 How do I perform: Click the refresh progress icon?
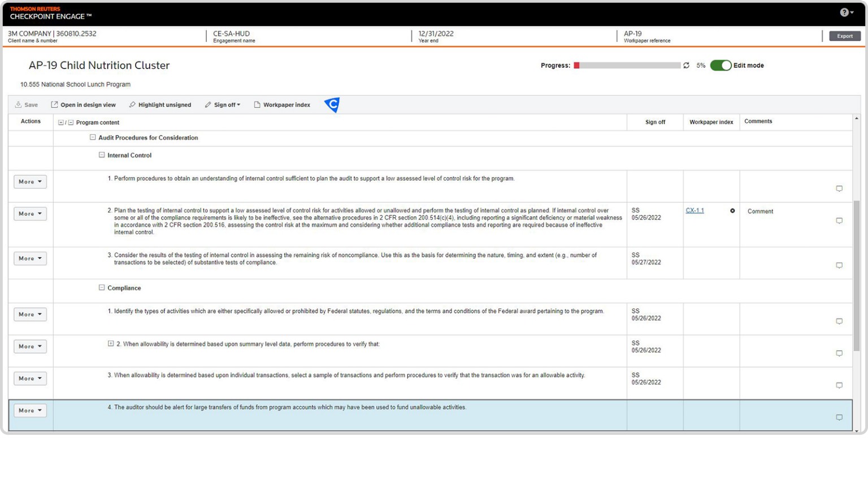[x=686, y=66]
